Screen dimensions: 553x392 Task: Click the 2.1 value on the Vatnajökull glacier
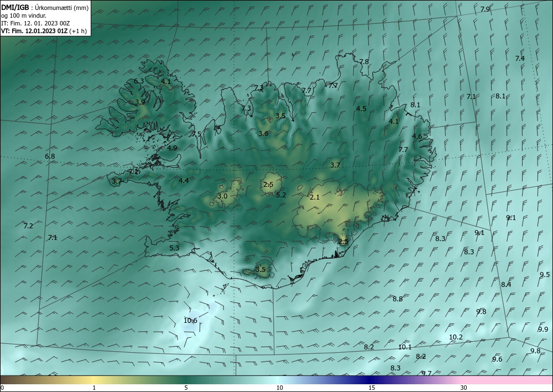coord(315,197)
